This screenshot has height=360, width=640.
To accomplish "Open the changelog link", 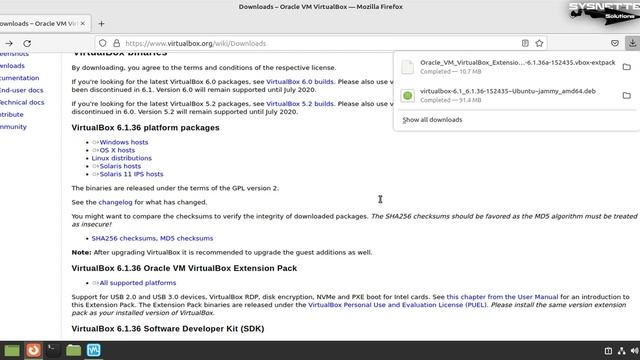I will pyautogui.click(x=116, y=202).
